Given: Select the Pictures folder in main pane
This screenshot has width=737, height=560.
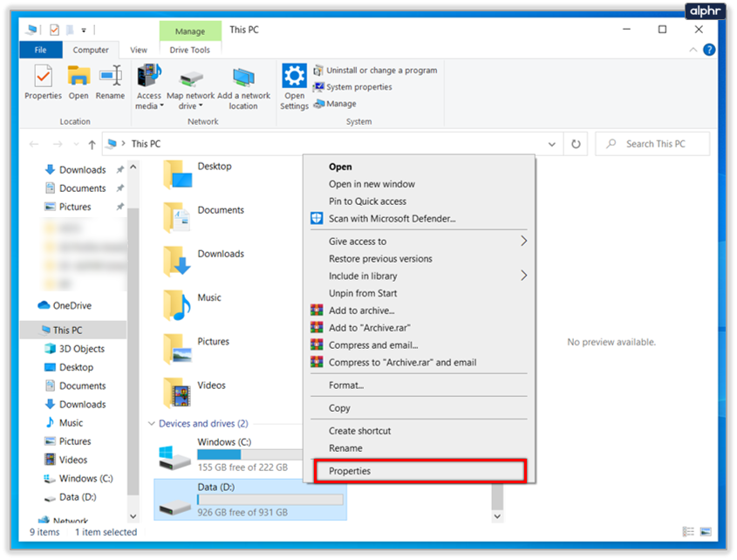Looking at the screenshot, I should [x=196, y=350].
